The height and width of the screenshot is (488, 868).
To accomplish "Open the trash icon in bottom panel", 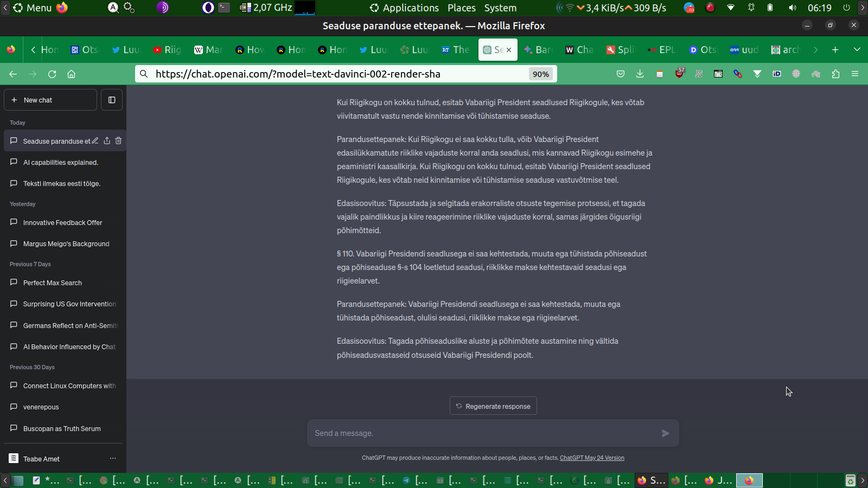I will click(851, 480).
